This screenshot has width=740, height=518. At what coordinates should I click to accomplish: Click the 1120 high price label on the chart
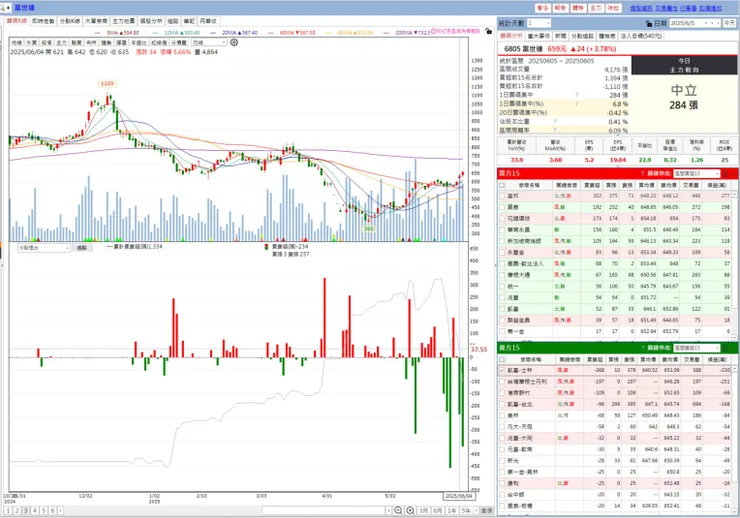107,84
